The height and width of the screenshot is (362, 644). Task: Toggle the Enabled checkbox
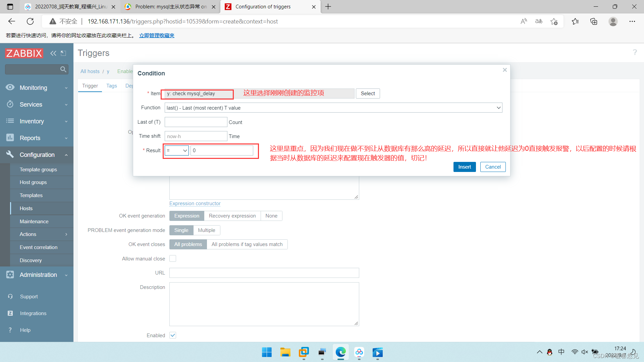(173, 335)
